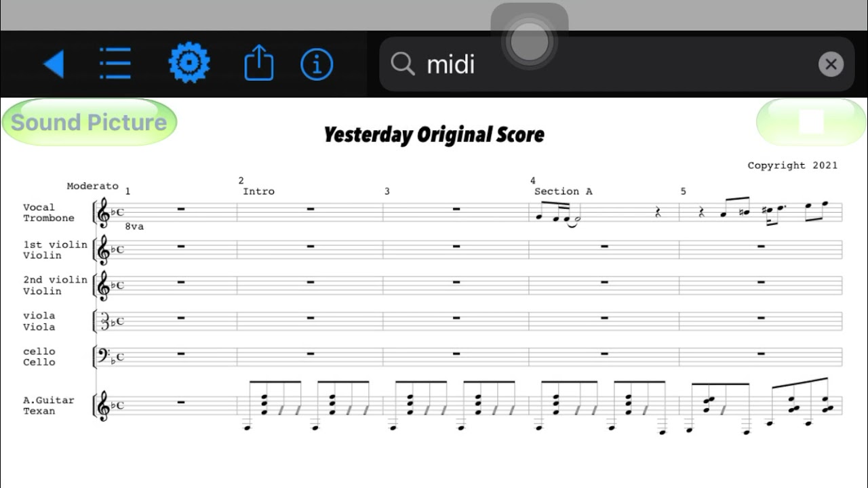Viewport: 868px width, 488px height.
Task: Click the cello staff bass clef
Action: (104, 354)
